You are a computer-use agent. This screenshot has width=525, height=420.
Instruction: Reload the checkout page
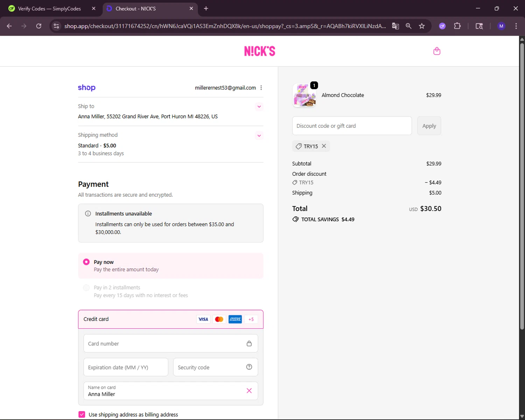(x=39, y=26)
